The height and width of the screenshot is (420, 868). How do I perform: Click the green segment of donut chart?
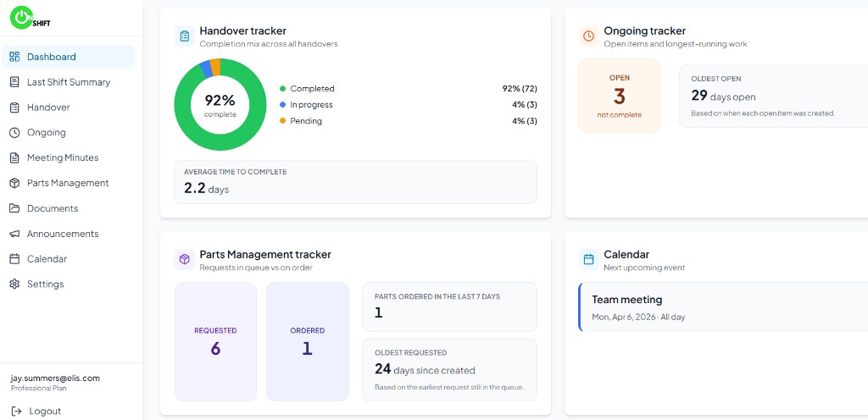coord(220,142)
